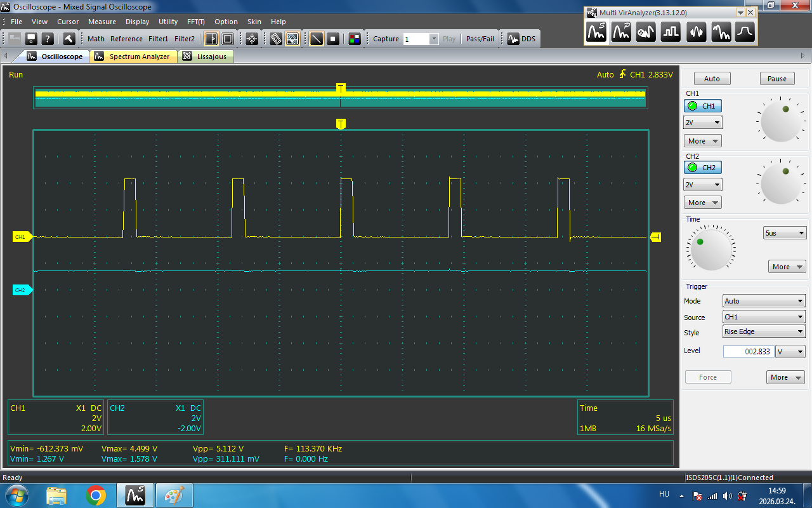
Task: Open the Utility menu
Action: click(168, 22)
